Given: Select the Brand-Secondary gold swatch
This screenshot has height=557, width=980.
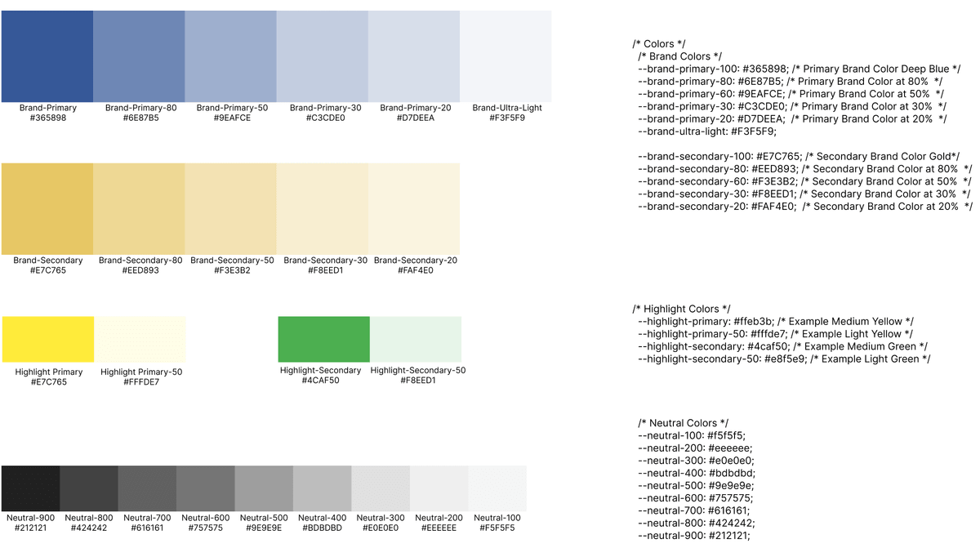Looking at the screenshot, I should pos(47,209).
